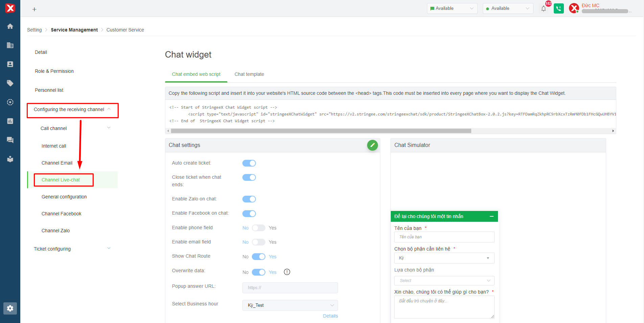Open Channel Facebook menu item
Screen dimensions: 644x323
click(62, 214)
